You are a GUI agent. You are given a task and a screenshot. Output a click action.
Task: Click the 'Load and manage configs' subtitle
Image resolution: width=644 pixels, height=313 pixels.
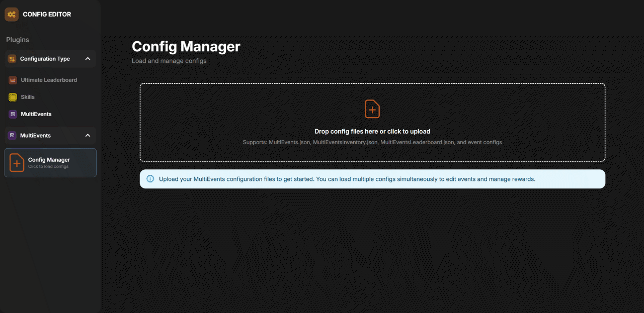(169, 61)
